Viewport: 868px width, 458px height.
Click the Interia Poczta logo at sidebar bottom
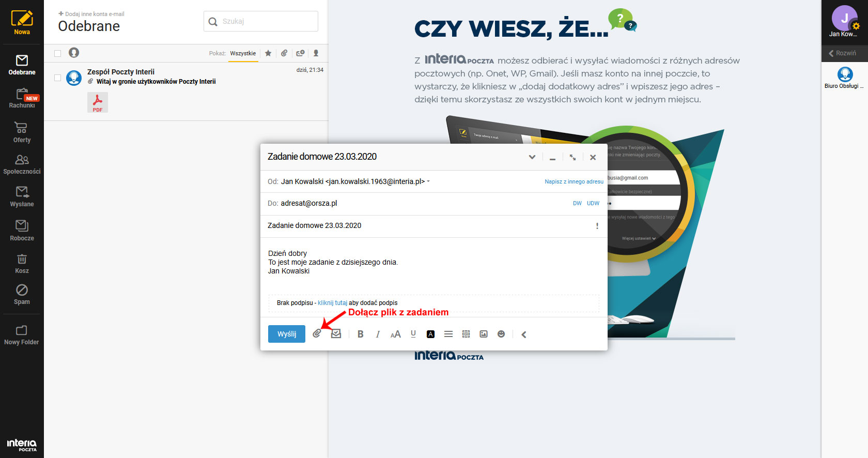[22, 445]
